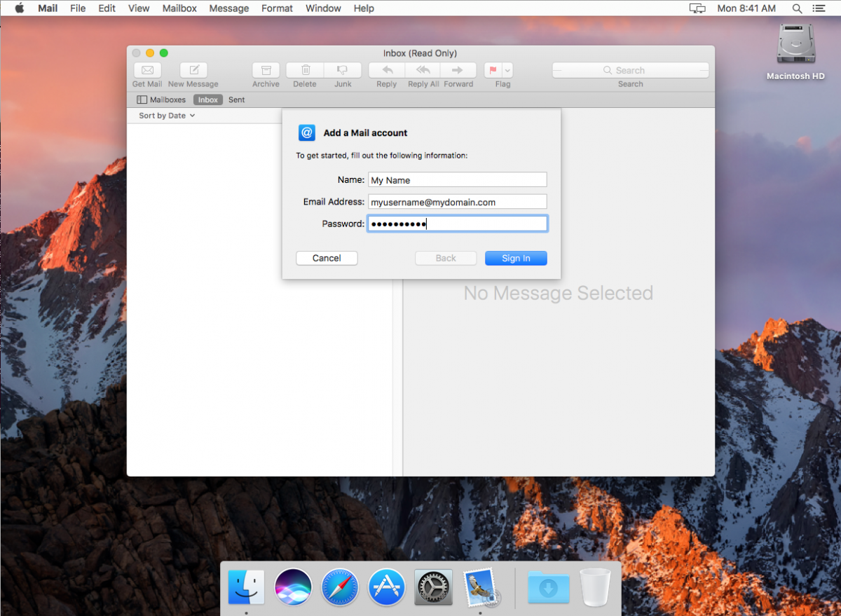Viewport: 841px width, 616px height.
Task: Open the Flag dropdown arrow
Action: (507, 70)
